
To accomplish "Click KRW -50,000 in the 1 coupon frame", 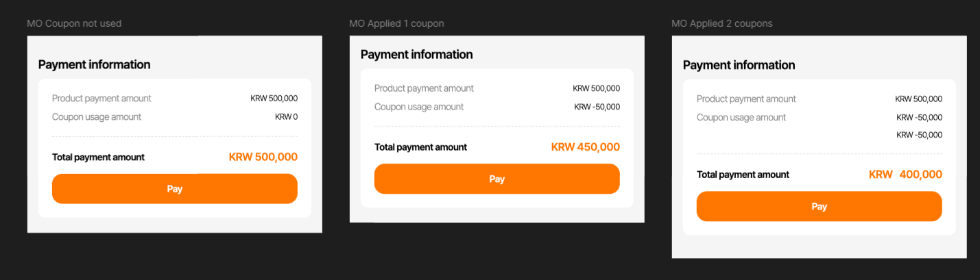I will [x=597, y=107].
